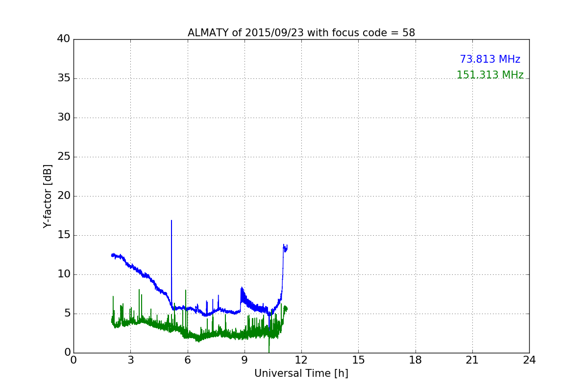Click the y-axis tick label '40'
This screenshot has width=588, height=392.
64,39
